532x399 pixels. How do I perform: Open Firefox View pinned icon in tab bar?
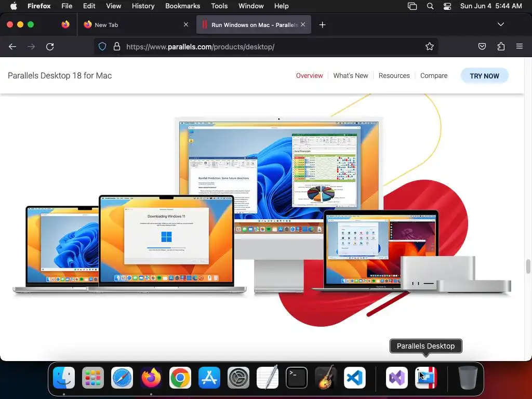pyautogui.click(x=65, y=24)
